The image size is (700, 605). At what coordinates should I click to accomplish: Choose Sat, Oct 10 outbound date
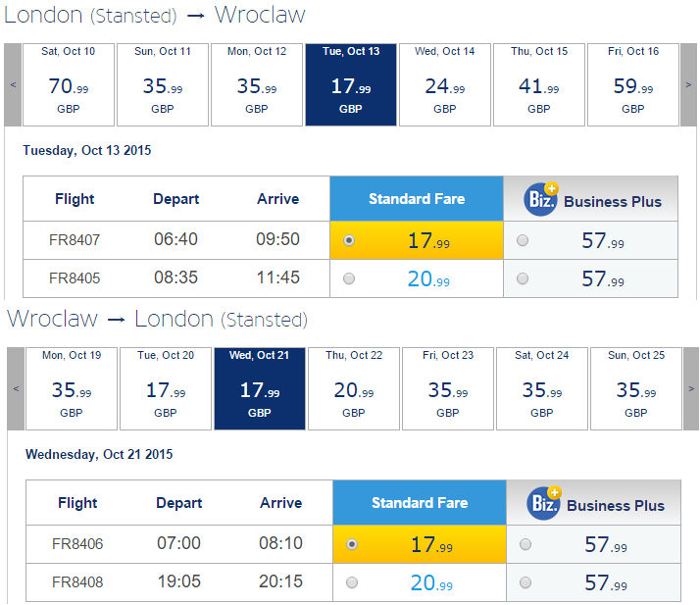(x=69, y=85)
